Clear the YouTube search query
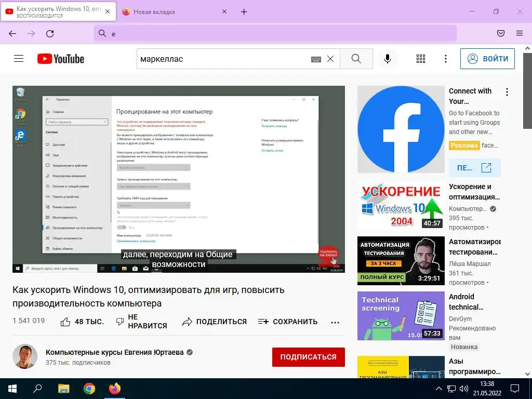Screen dimensions: 532x399 pos(330,59)
